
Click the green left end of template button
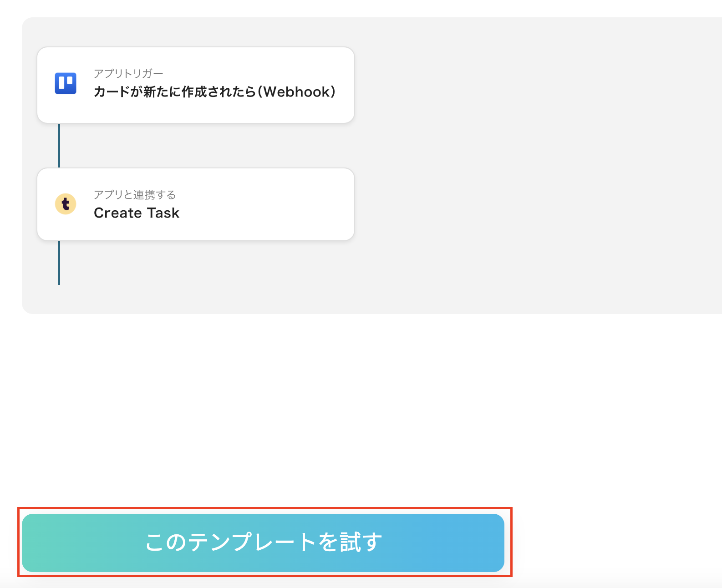pos(46,543)
